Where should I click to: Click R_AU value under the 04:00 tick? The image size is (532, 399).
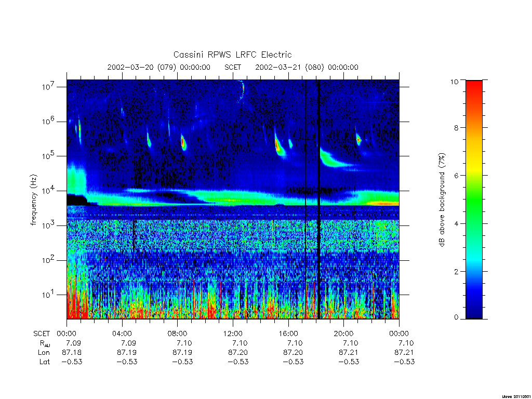129,343
